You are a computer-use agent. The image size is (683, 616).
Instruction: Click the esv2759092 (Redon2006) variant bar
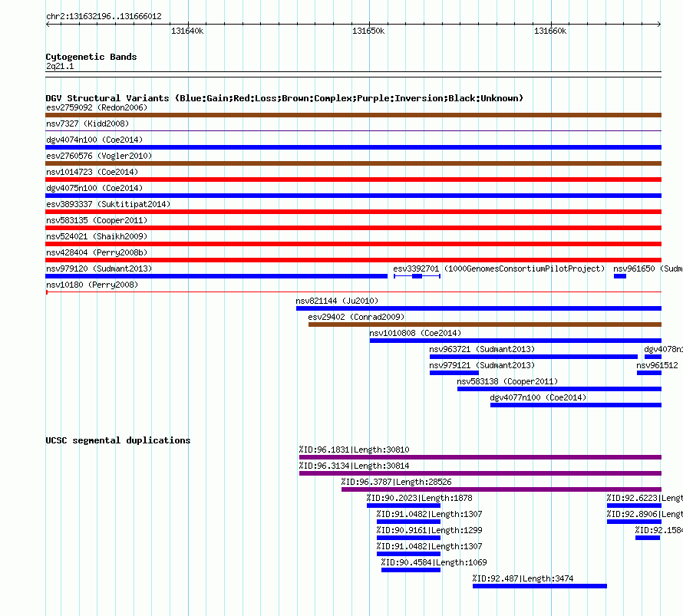[353, 115]
